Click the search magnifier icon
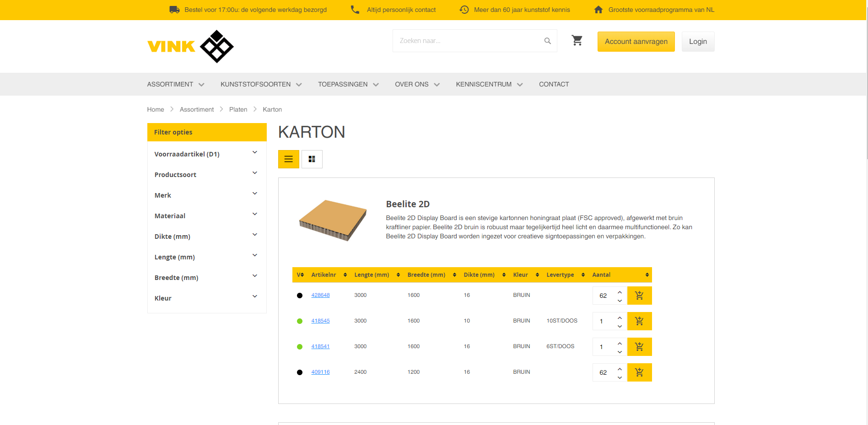Image resolution: width=868 pixels, height=425 pixels. [547, 41]
